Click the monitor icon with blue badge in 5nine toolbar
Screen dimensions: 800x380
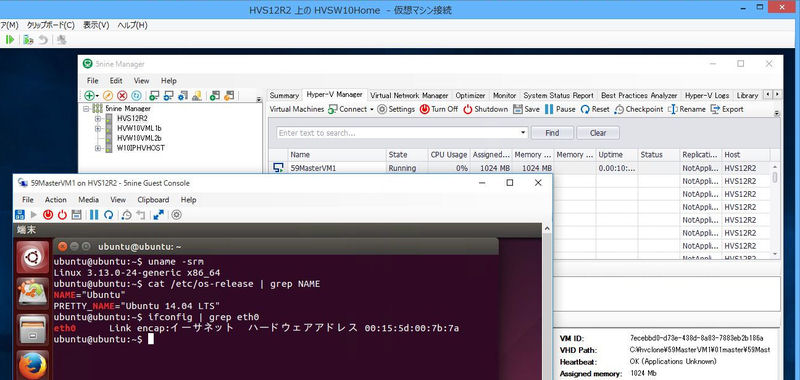[168, 95]
